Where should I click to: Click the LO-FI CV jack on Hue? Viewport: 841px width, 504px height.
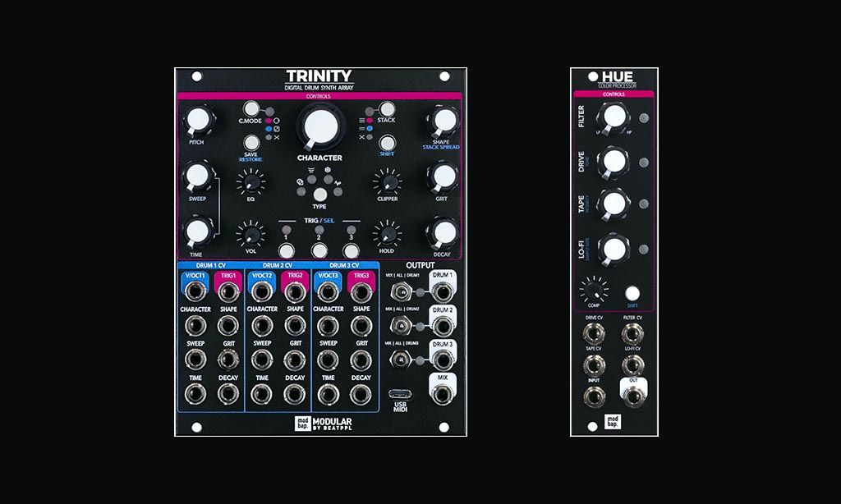coord(632,365)
